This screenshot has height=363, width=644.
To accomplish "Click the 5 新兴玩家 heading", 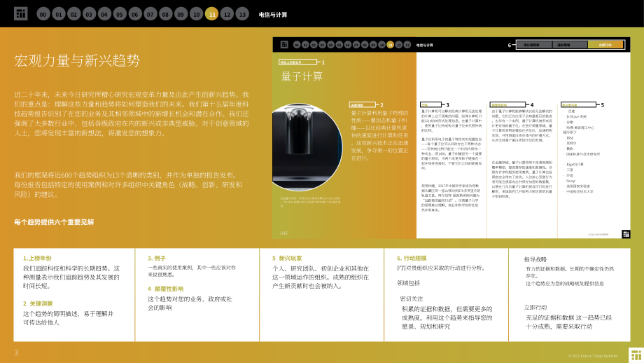I will pyautogui.click(x=287, y=258).
